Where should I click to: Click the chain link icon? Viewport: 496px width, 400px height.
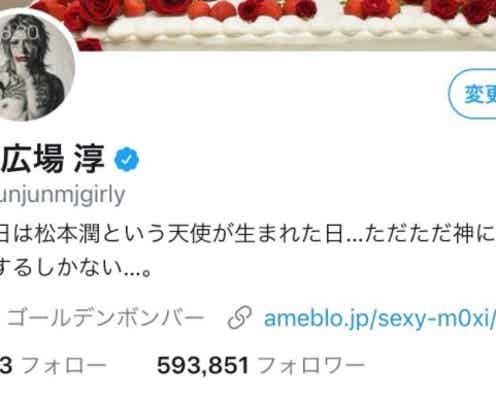[x=239, y=318]
